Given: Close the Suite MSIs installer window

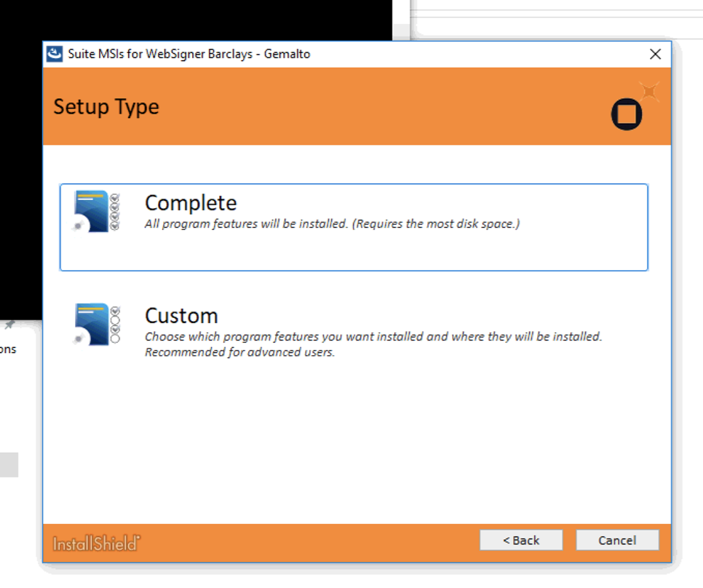Looking at the screenshot, I should [x=655, y=55].
